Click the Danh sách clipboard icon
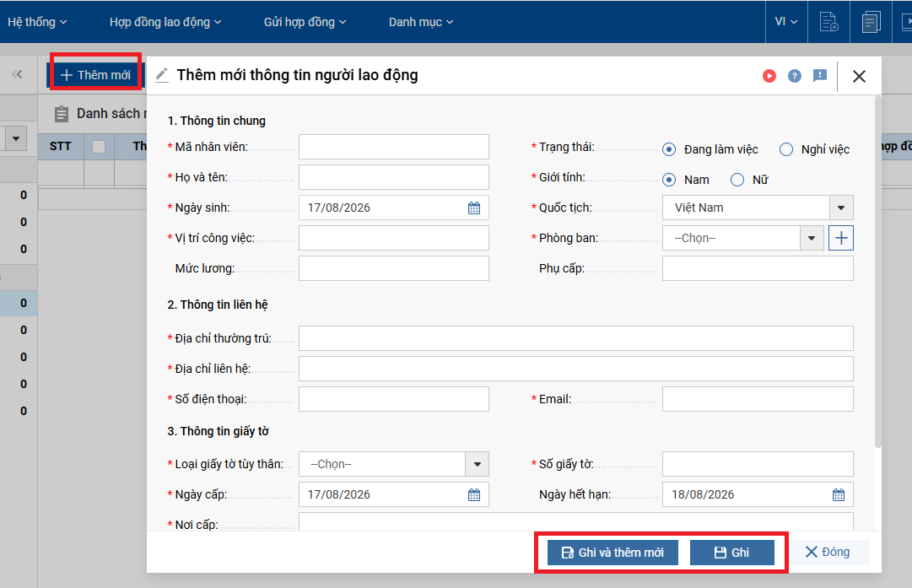912x588 pixels. tap(61, 114)
